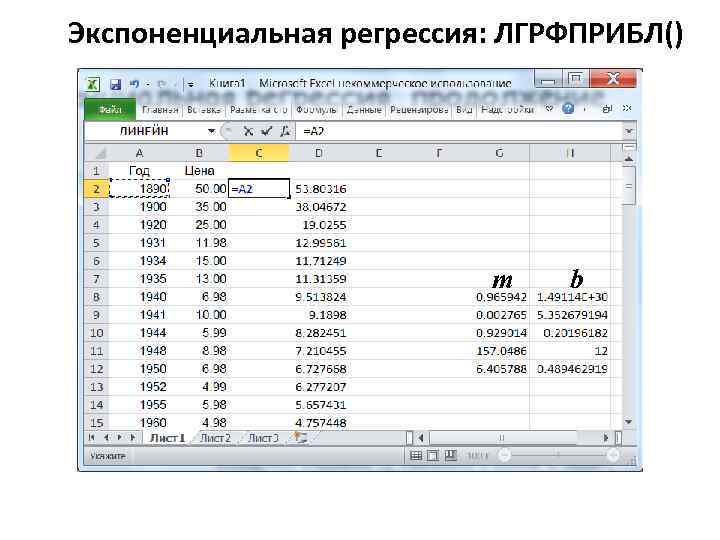Click the Undo arrow icon
720x540 pixels.
[x=134, y=84]
